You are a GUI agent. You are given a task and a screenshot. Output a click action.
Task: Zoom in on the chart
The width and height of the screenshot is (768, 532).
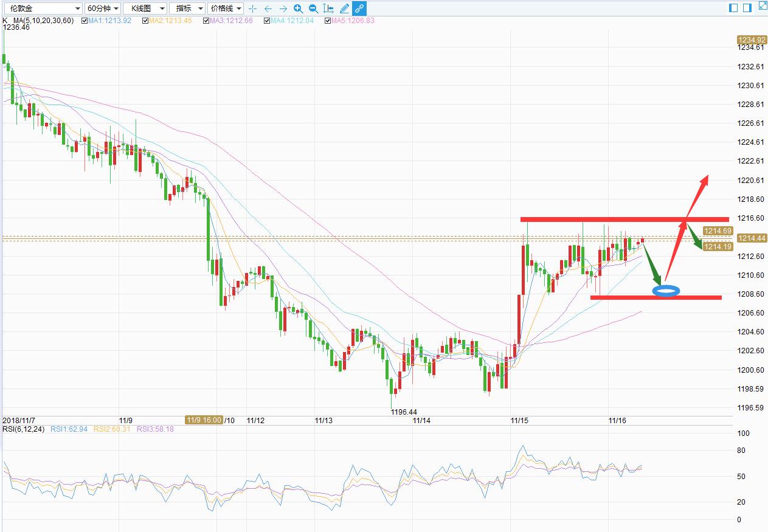[298, 9]
